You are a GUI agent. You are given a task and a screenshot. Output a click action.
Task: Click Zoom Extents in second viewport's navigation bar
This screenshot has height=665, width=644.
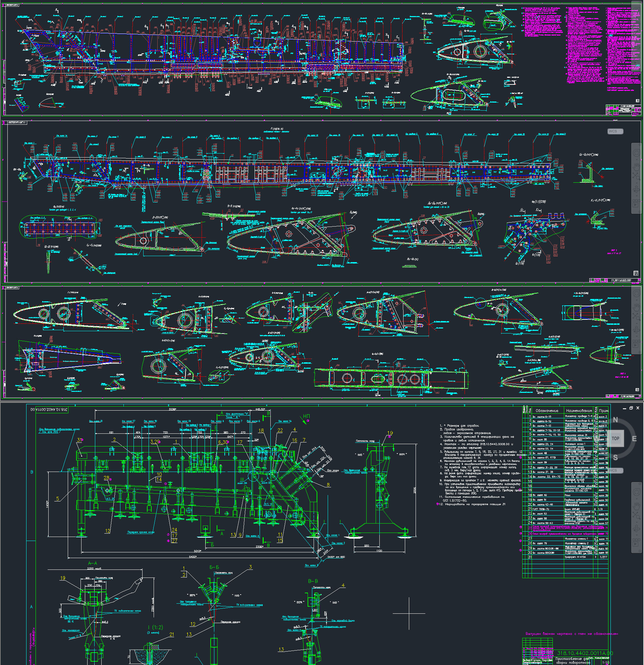pyautogui.click(x=637, y=176)
